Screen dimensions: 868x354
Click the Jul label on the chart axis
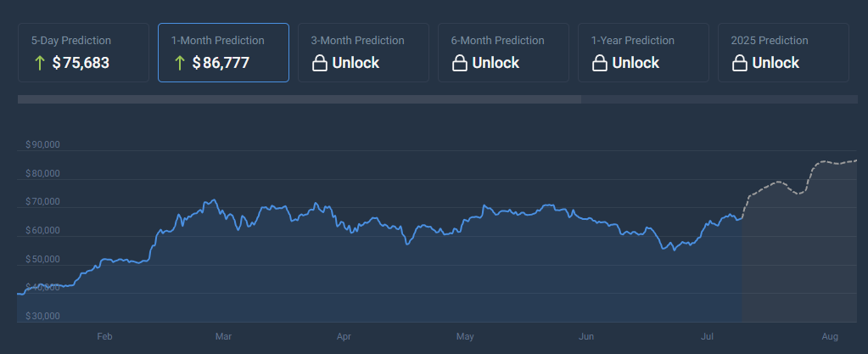707,337
